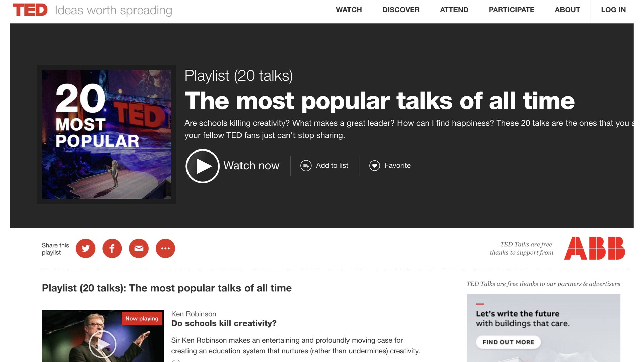Click the main title The most popular talks
This screenshot has width=644, height=362.
tap(379, 101)
